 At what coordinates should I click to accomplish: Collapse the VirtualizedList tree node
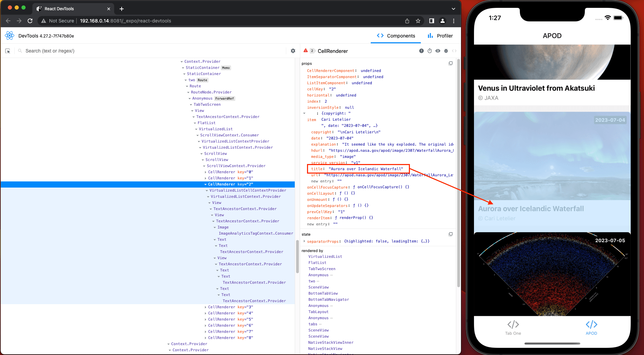coord(197,129)
